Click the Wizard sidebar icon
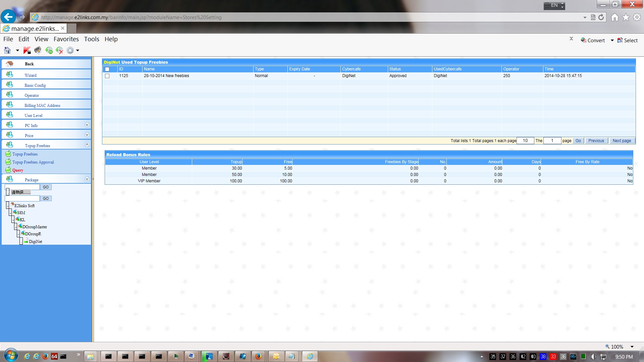 click(10, 74)
